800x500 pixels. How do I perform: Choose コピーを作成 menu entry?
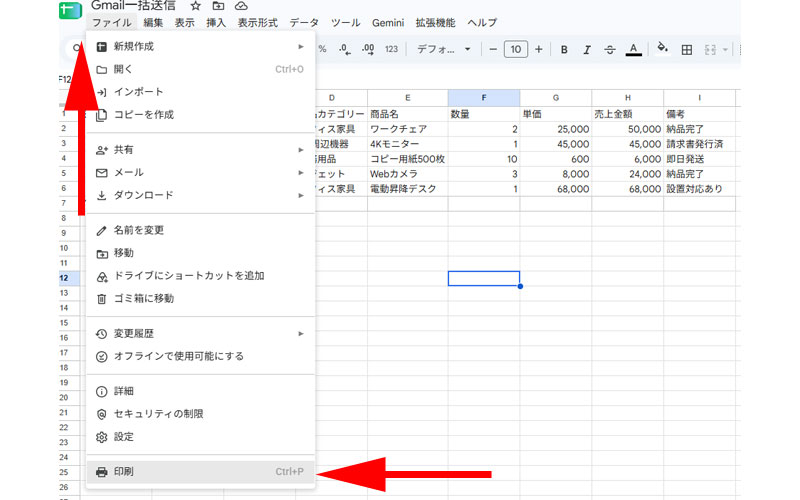tap(201, 114)
